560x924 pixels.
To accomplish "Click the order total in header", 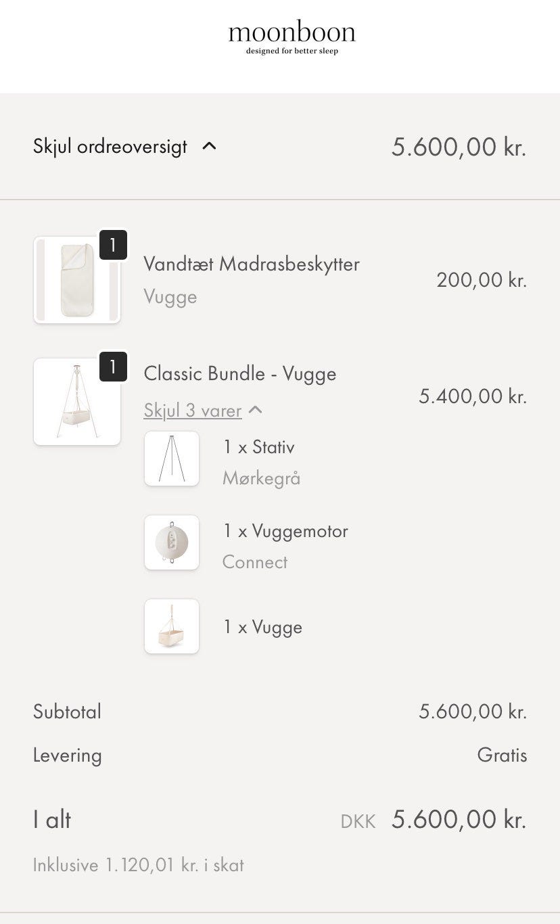I will (459, 146).
